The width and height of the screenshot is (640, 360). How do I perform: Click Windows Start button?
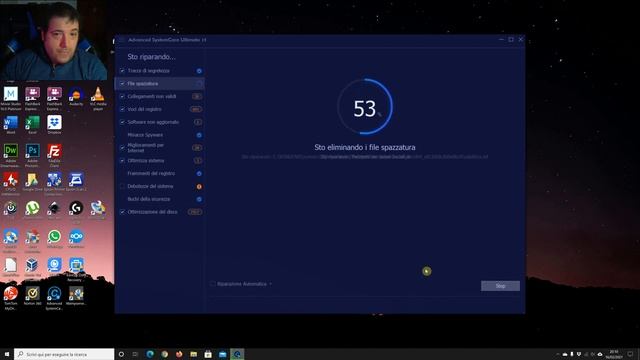7,354
